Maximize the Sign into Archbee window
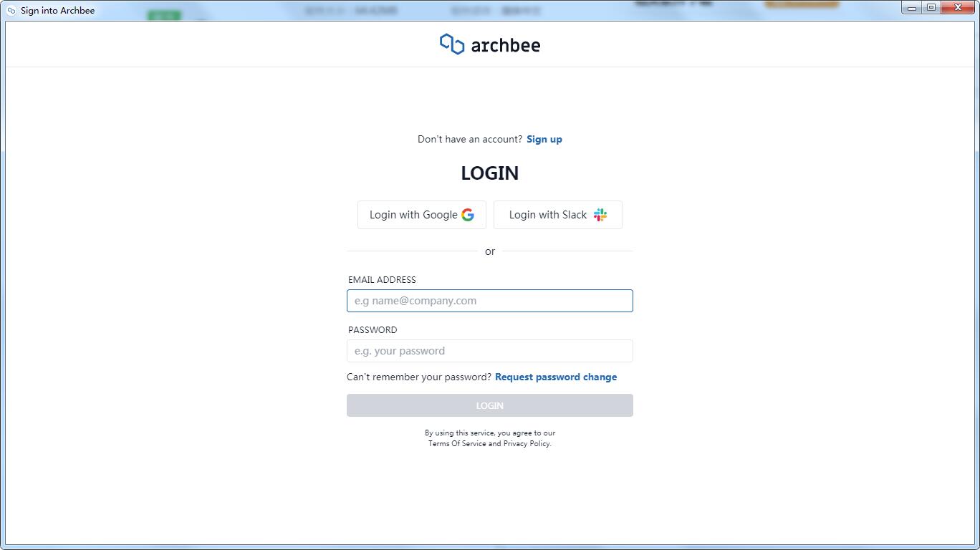Screen dimensions: 980x550 point(931,8)
